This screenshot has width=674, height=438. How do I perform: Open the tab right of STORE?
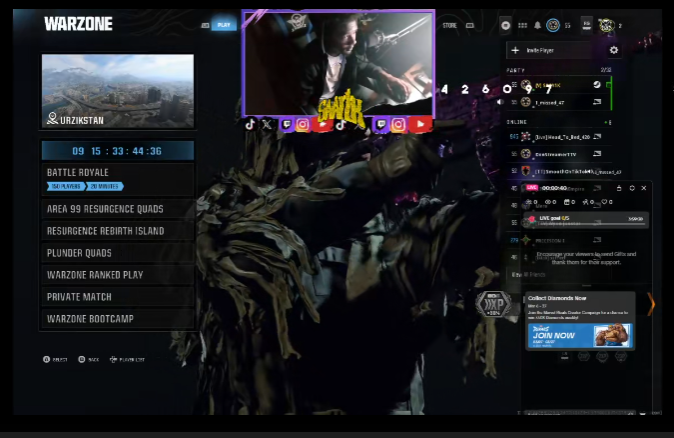[x=470, y=25]
